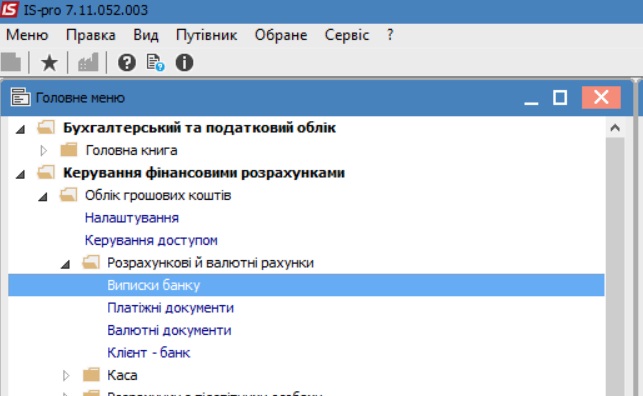Collapse Облік грошових коштів branch arrow
643x396 pixels.
click(43, 197)
